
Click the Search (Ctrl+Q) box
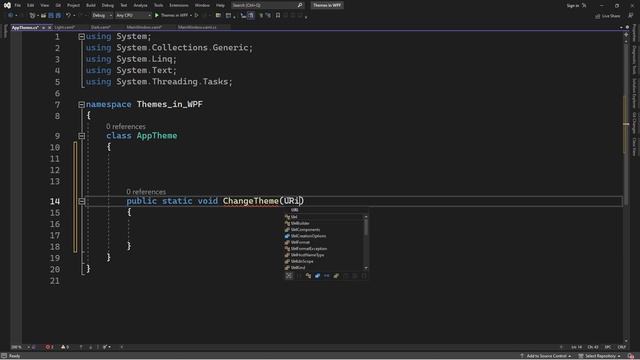pyautogui.click(x=267, y=5)
